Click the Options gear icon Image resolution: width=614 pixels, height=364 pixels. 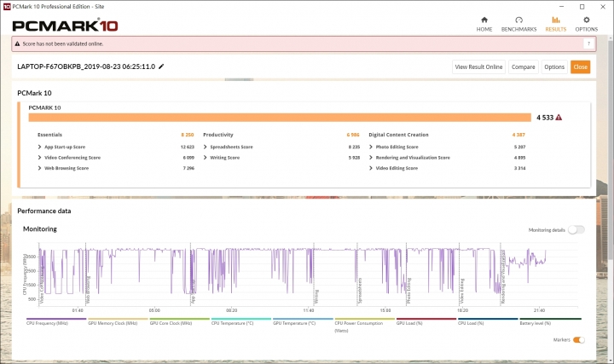[x=586, y=20]
